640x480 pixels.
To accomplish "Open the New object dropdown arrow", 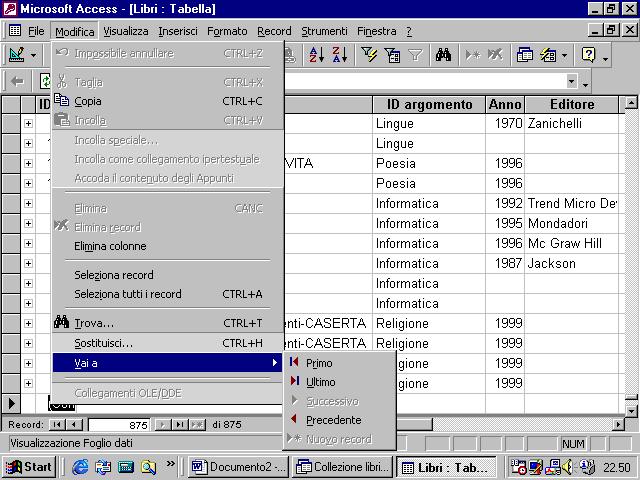I will pos(564,55).
